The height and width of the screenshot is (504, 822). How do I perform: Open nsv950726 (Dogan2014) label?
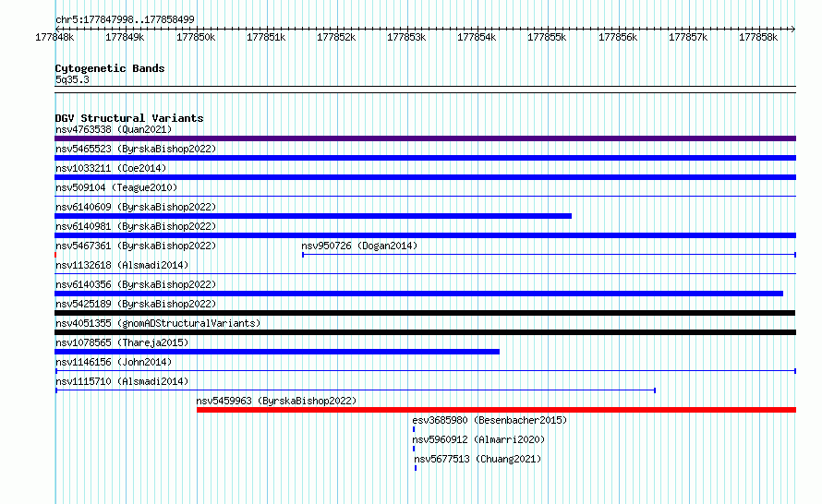coord(359,246)
